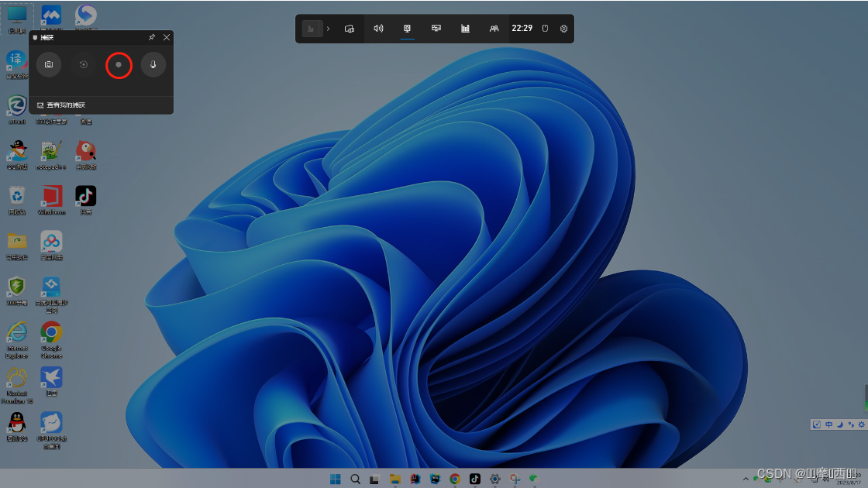Open the Windows Start button
The image size is (868, 488).
coord(336,479)
